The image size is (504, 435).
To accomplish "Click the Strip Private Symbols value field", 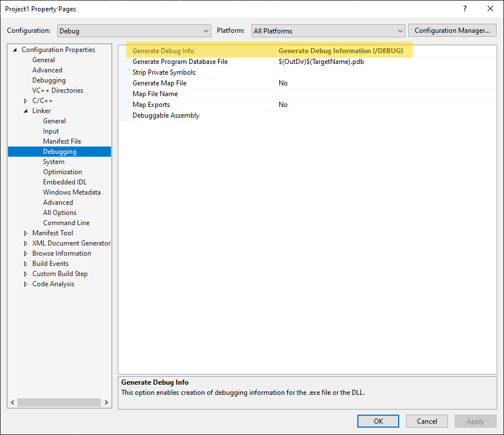I will (x=385, y=72).
